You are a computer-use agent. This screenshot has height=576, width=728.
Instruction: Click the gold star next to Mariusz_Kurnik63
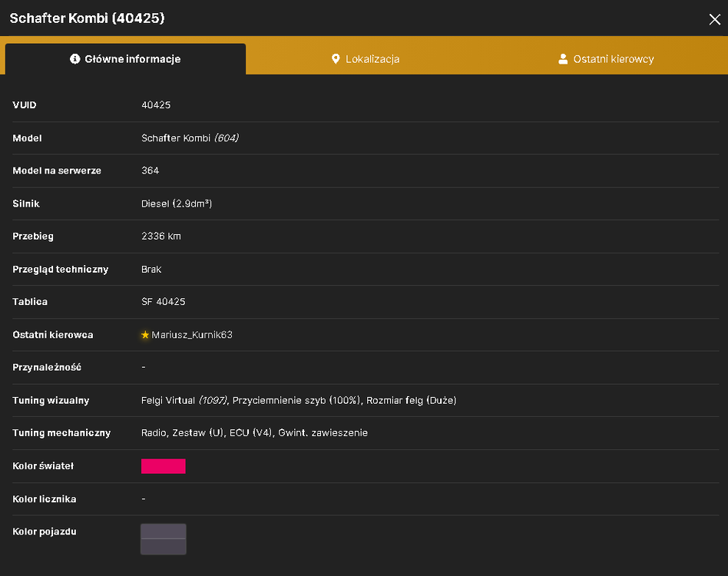pos(145,335)
